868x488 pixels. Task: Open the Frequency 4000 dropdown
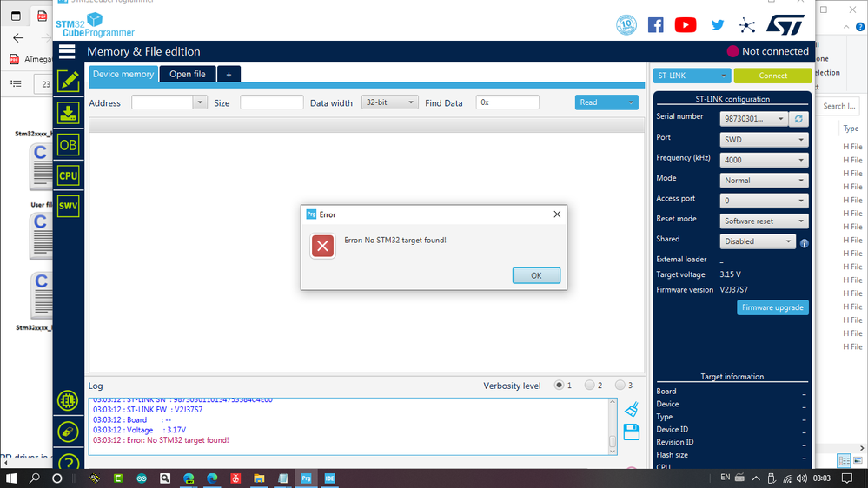[x=764, y=160]
